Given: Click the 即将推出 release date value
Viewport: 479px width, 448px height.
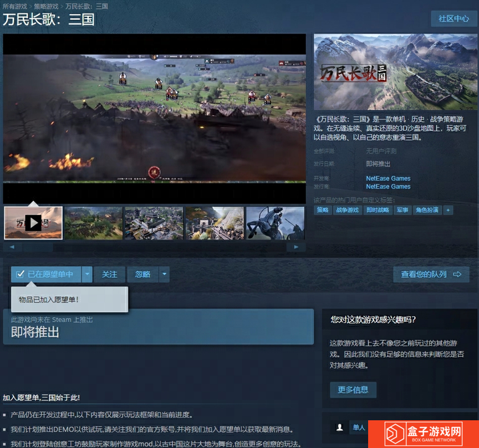Looking at the screenshot, I should coord(378,164).
